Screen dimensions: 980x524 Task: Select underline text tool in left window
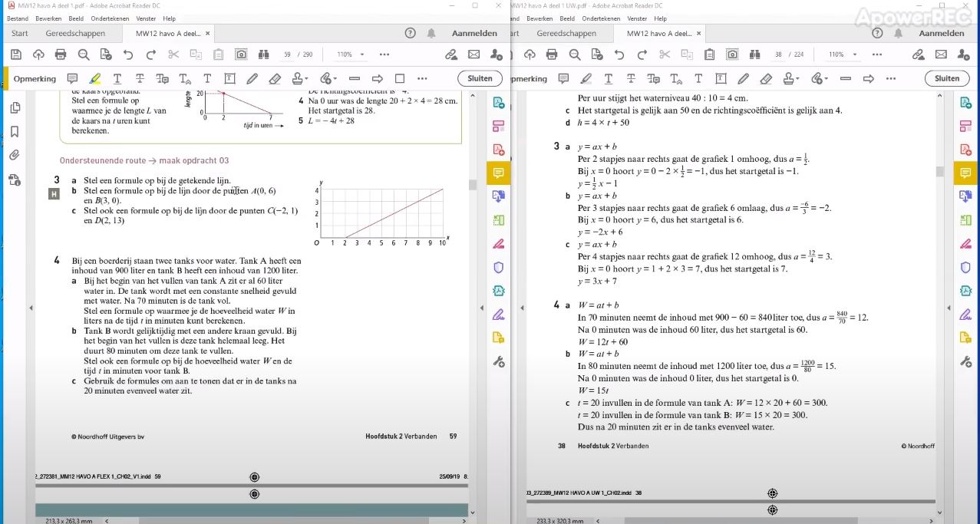pos(117,78)
